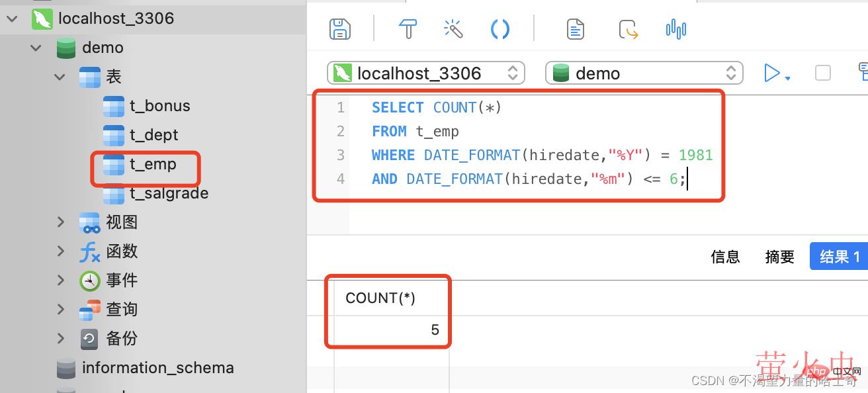Click the Query Builder hammer icon
This screenshot has height=393, width=868.
pyautogui.click(x=408, y=29)
